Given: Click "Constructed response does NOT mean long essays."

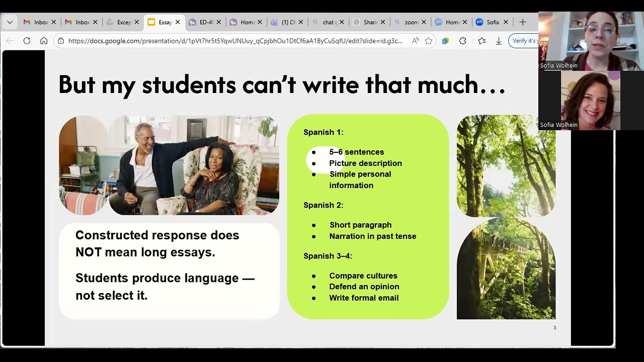Looking at the screenshot, I should 157,244.
